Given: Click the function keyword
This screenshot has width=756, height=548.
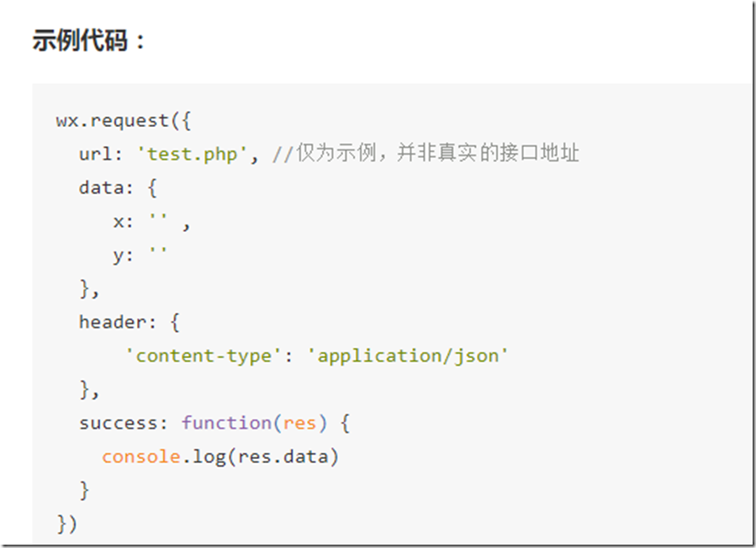Looking at the screenshot, I should [x=226, y=423].
